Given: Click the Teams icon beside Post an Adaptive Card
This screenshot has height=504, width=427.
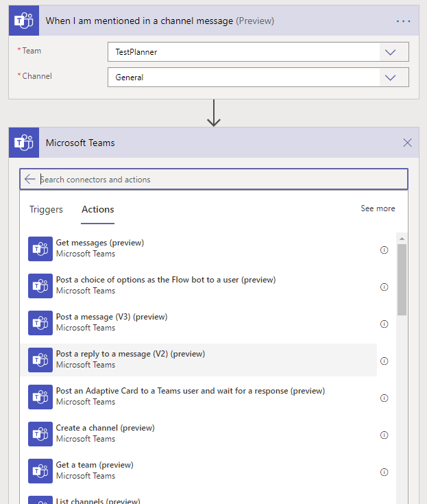Looking at the screenshot, I should (40, 397).
